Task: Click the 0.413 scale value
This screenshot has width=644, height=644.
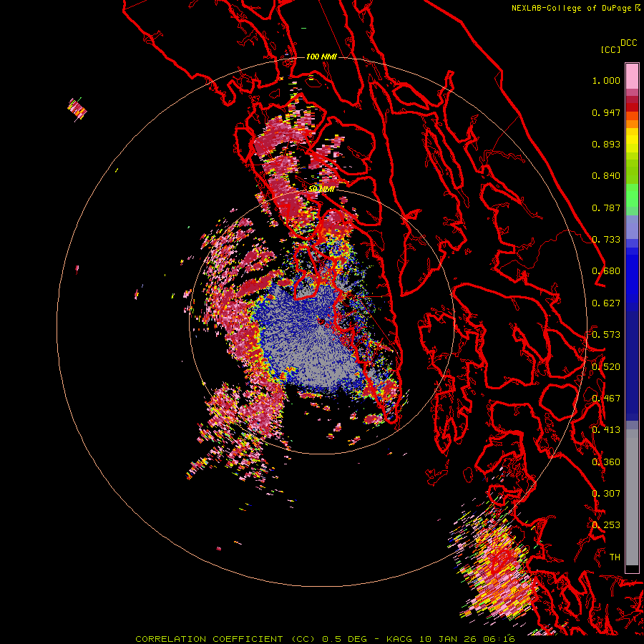Action: tap(606, 430)
